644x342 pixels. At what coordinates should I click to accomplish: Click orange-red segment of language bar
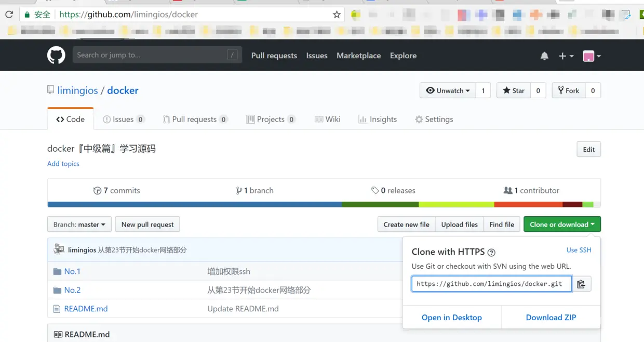point(528,204)
